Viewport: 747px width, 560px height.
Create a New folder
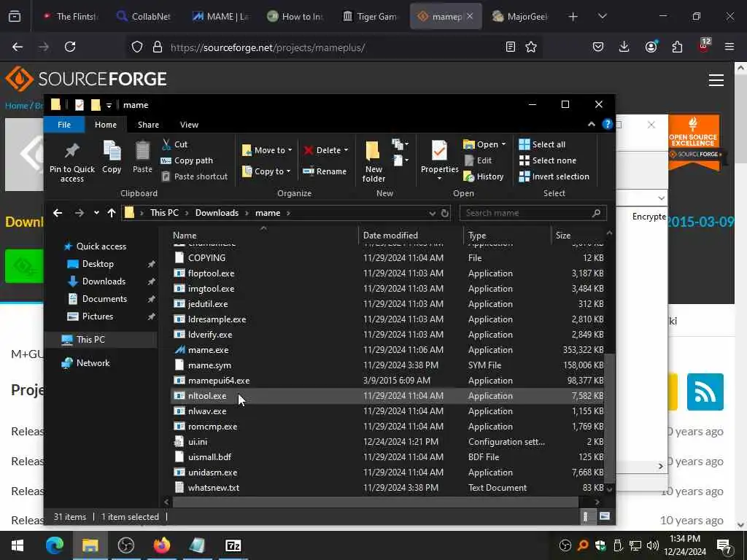[373, 161]
